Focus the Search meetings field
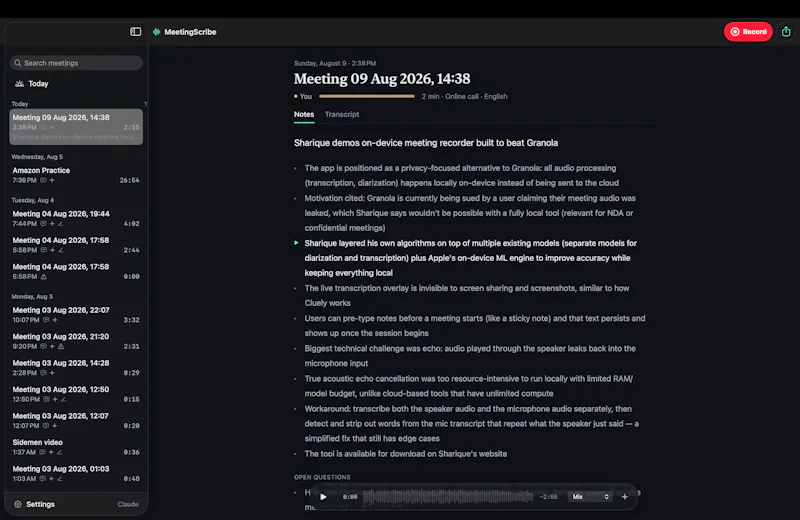 [x=76, y=63]
